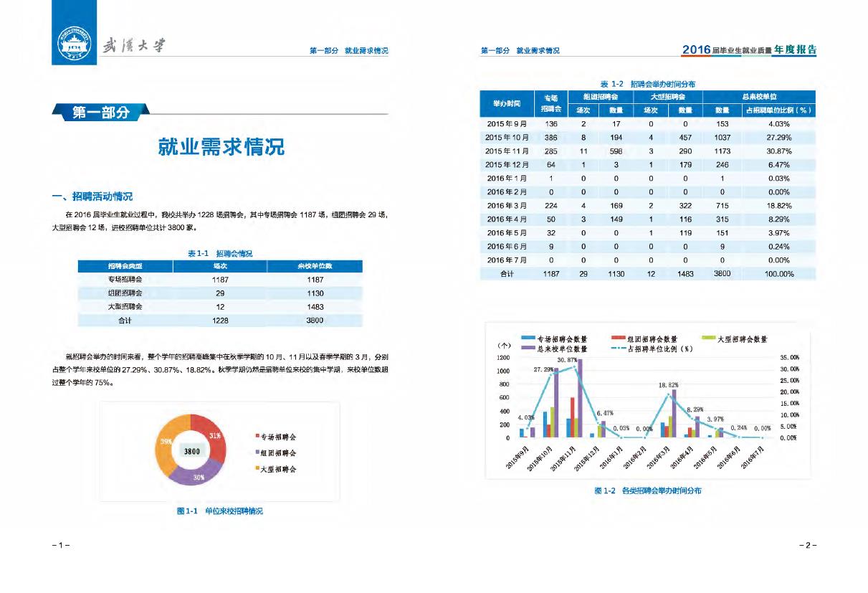Click the page number -1-

pos(61,545)
